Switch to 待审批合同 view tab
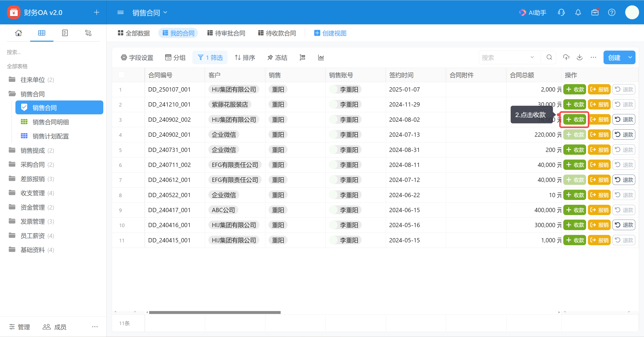 226,33
